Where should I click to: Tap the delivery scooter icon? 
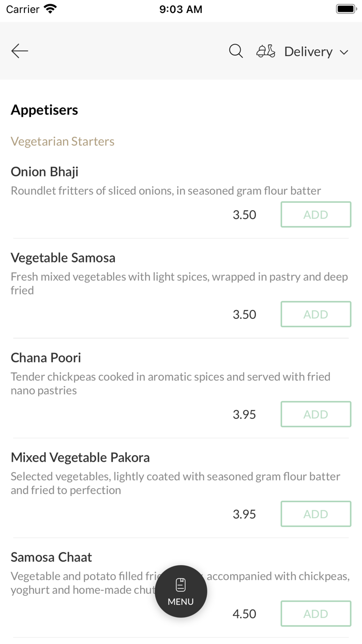266,51
